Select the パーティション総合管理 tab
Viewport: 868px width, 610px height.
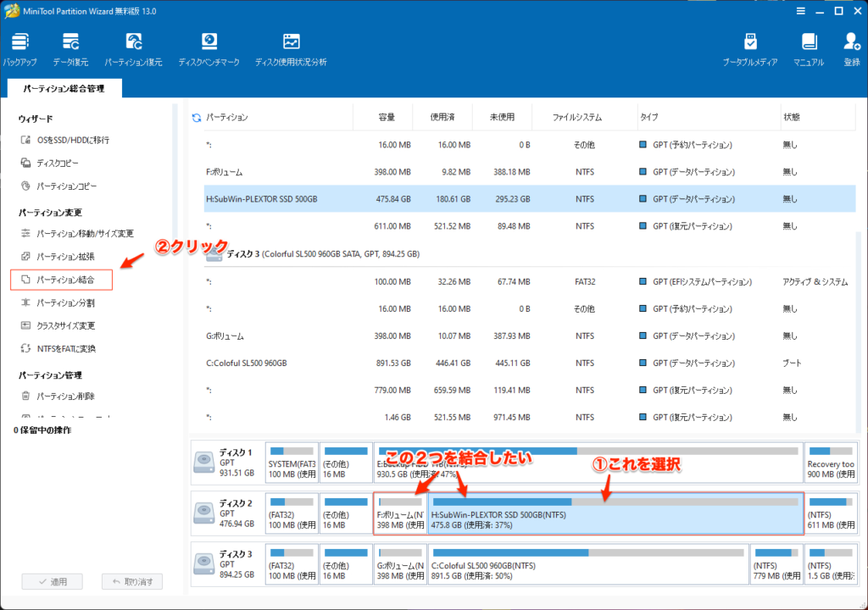pos(64,88)
